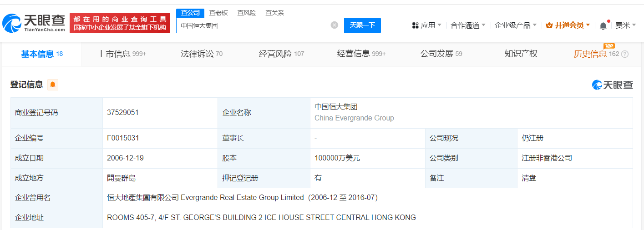Expand the 合作通道 dropdown
This screenshot has height=230, width=644.
[468, 25]
